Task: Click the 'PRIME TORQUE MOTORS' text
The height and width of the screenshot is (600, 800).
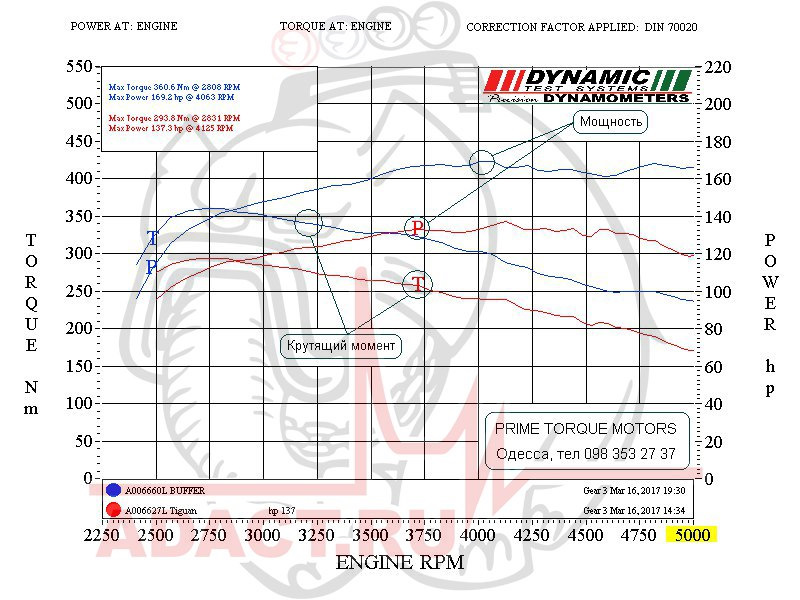Action: pyautogui.click(x=585, y=429)
